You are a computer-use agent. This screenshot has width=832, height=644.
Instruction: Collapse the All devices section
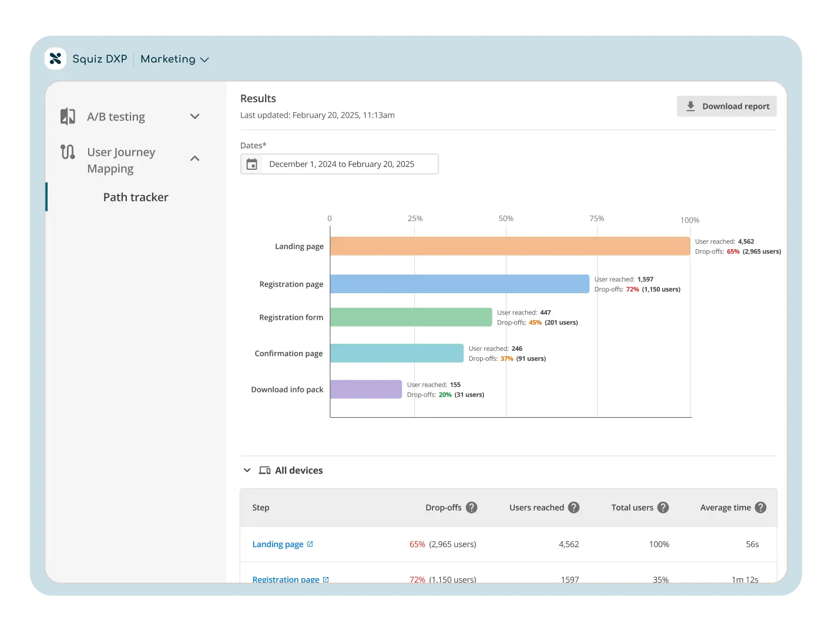pos(247,471)
